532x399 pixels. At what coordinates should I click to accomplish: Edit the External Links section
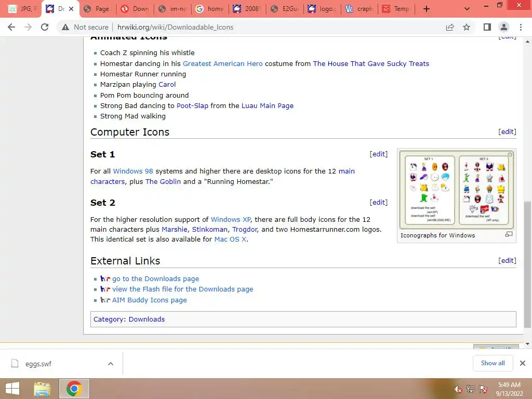point(507,261)
